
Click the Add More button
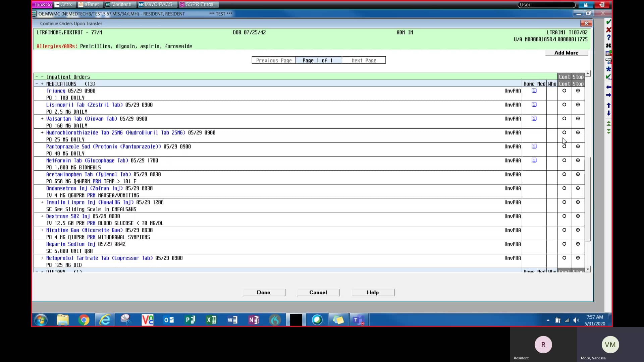point(566,53)
